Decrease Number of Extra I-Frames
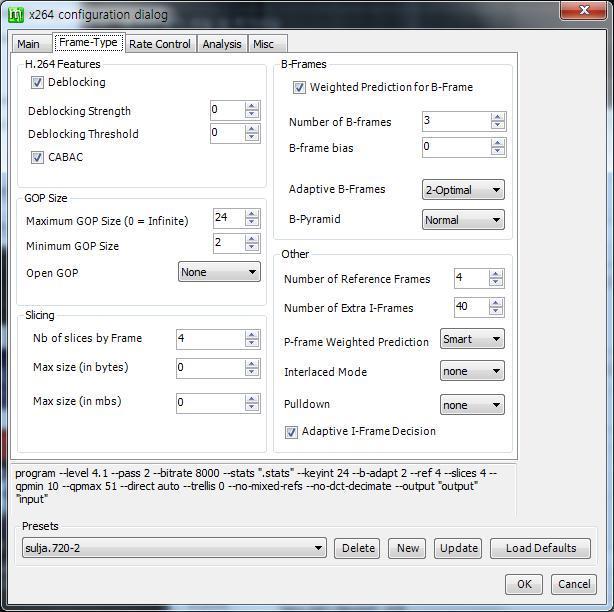This screenshot has width=614, height=612. point(496,312)
